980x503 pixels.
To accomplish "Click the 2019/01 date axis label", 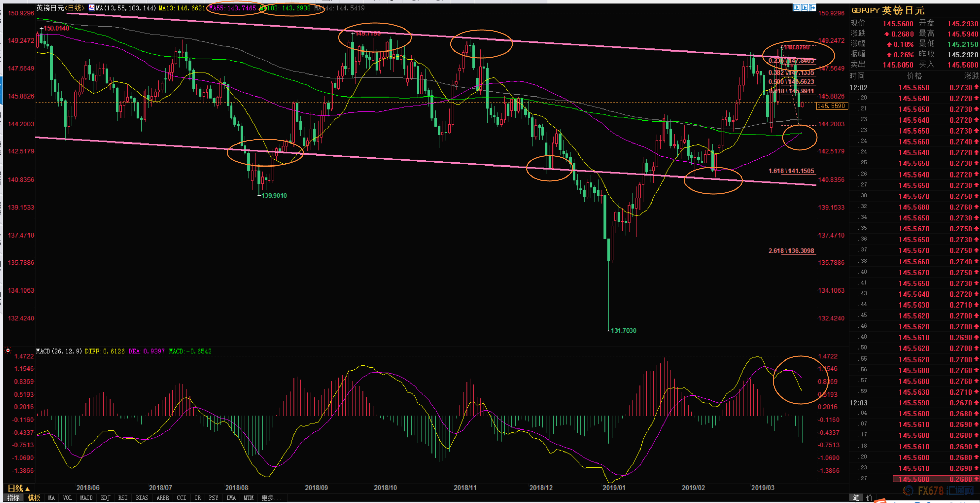I will pyautogui.click(x=614, y=488).
